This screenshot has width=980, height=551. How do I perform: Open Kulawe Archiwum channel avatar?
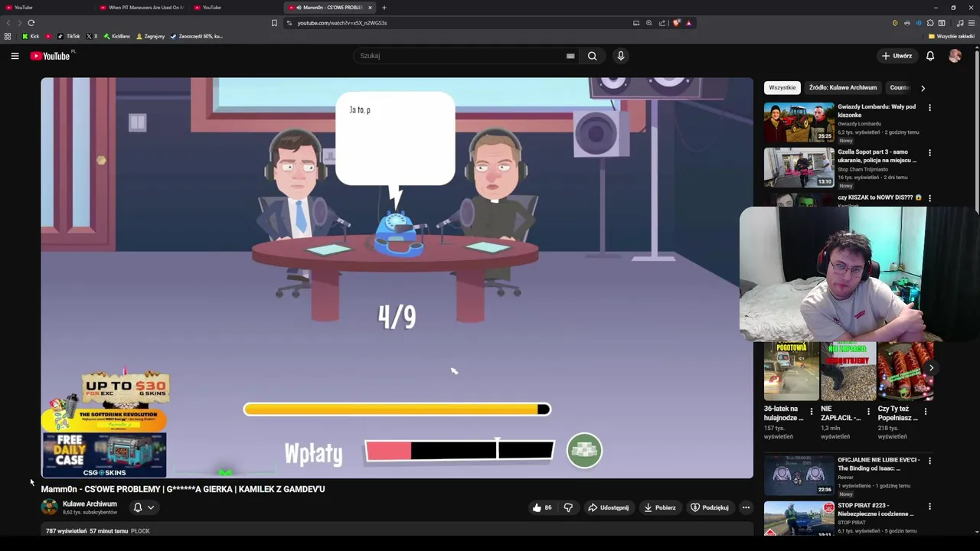[49, 507]
